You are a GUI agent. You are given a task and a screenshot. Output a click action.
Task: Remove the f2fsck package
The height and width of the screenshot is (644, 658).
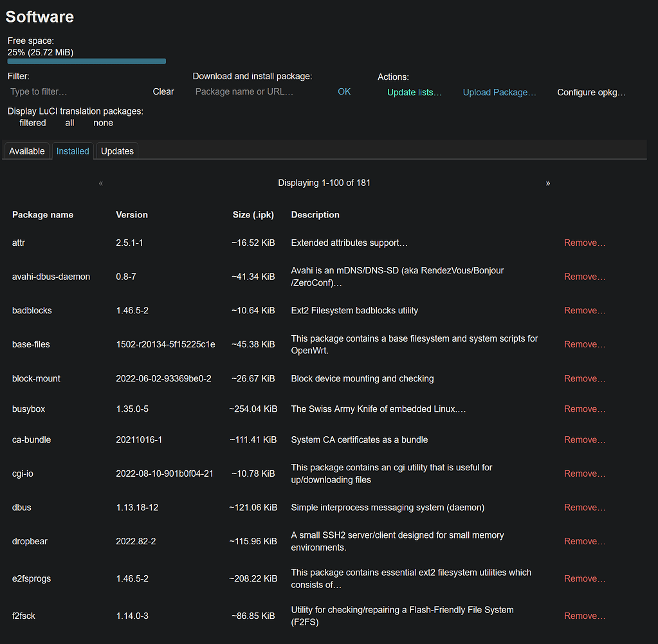[x=584, y=616]
